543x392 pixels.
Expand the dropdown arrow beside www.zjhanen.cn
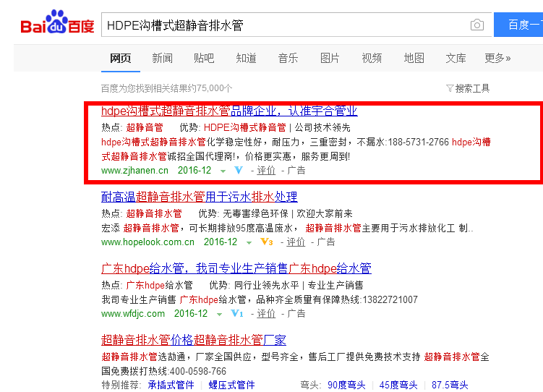point(223,171)
